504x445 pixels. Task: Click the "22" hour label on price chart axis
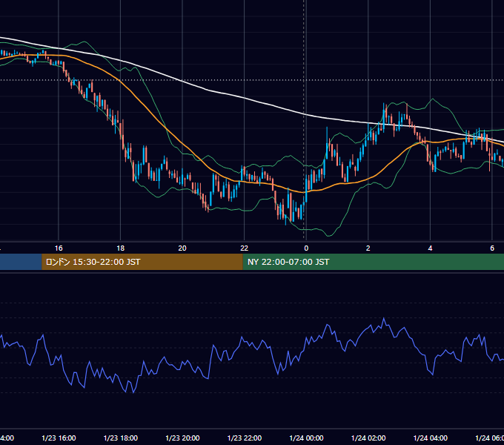pyautogui.click(x=245, y=248)
